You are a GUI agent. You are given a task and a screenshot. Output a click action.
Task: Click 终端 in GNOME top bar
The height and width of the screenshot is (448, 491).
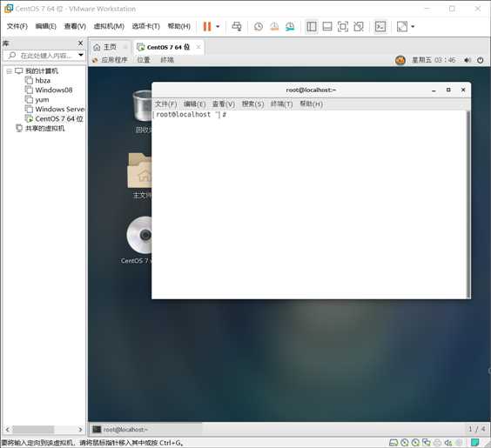pyautogui.click(x=167, y=60)
